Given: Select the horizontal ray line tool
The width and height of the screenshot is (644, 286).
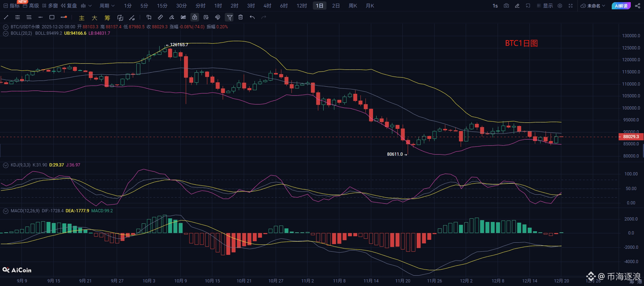Looking at the screenshot, I should pyautogui.click(x=40, y=17).
